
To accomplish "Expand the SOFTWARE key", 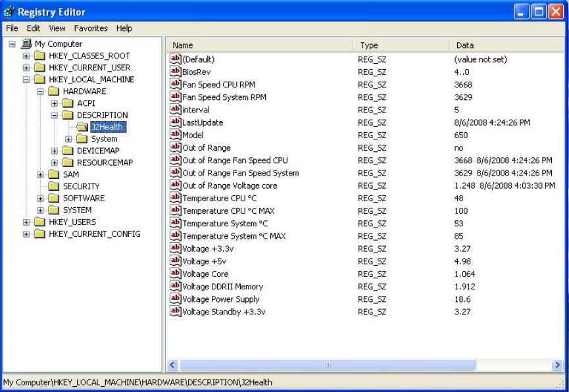I will point(40,198).
